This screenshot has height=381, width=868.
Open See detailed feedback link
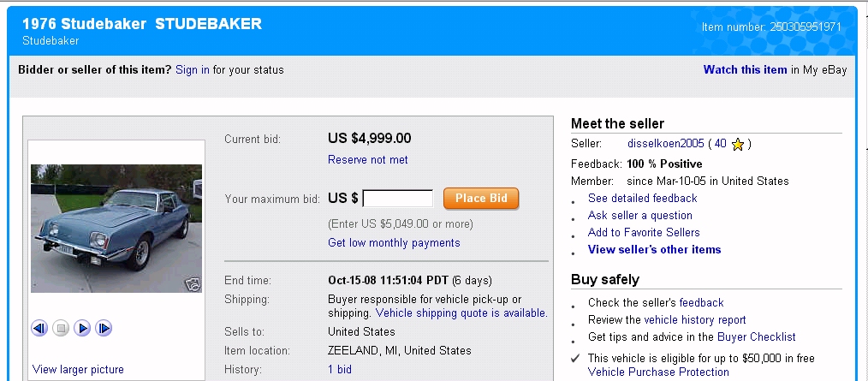(x=642, y=198)
